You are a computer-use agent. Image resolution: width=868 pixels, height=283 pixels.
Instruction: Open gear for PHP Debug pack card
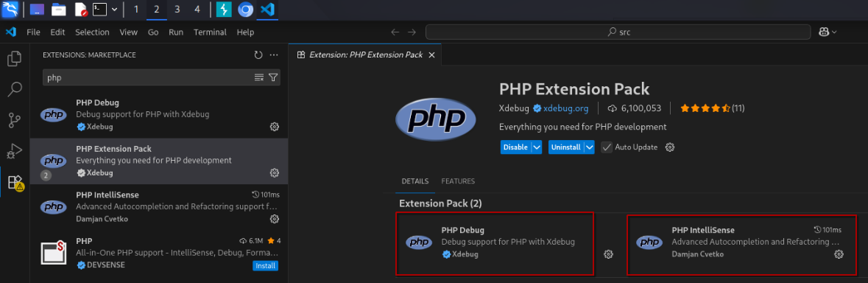tap(608, 254)
